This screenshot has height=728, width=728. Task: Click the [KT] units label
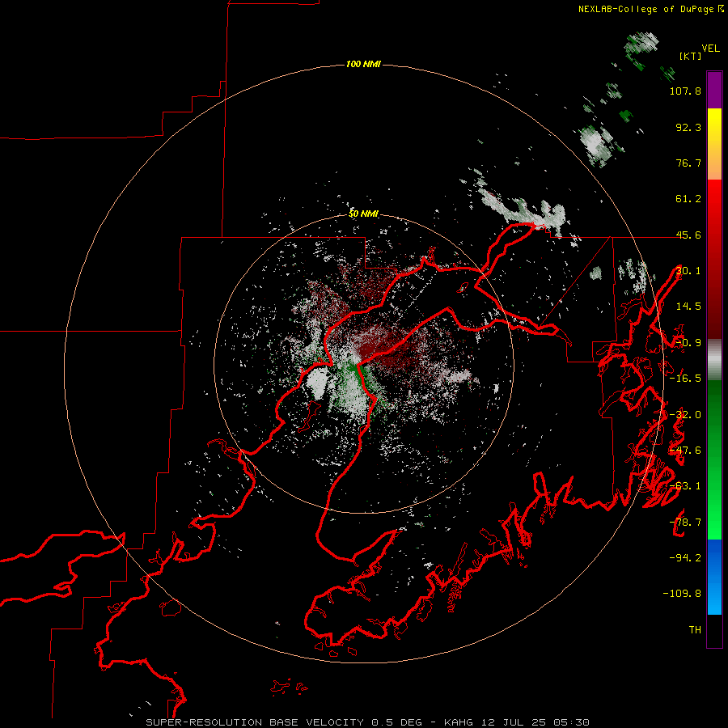[x=691, y=56]
